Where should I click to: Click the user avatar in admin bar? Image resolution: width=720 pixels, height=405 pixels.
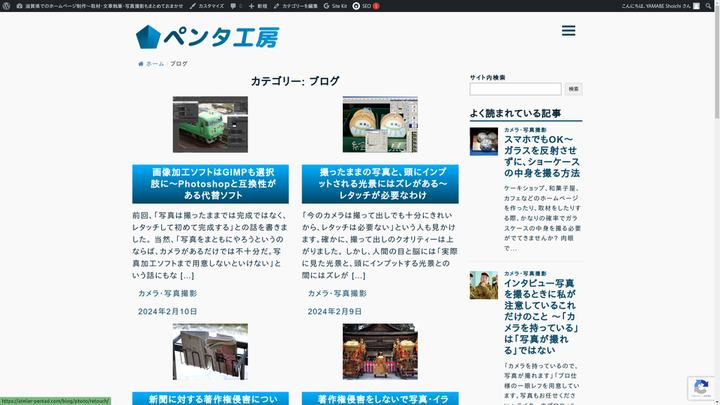[x=696, y=6]
